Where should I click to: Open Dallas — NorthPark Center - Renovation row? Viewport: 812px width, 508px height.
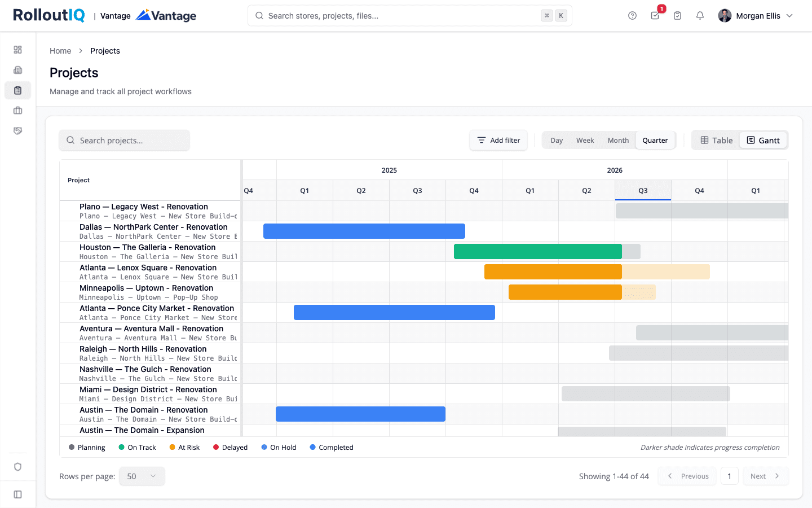click(x=150, y=231)
